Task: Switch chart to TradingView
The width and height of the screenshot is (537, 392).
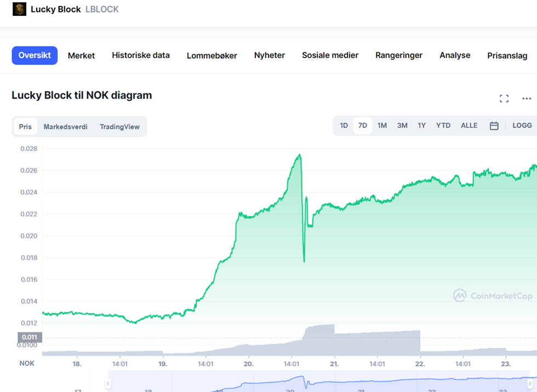Action: [x=119, y=126]
